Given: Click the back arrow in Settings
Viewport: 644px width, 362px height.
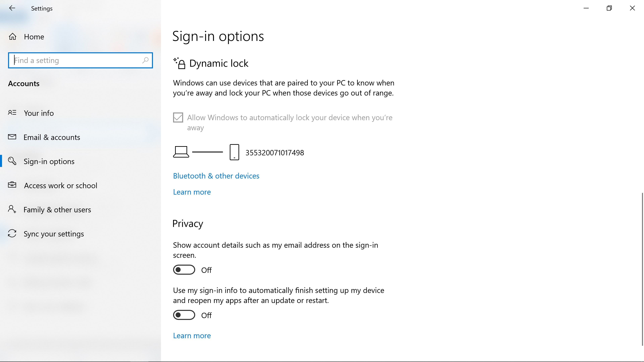Looking at the screenshot, I should [12, 8].
